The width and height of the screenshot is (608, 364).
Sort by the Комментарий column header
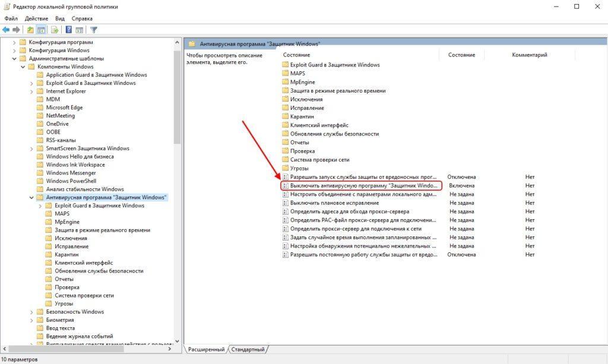pyautogui.click(x=529, y=55)
